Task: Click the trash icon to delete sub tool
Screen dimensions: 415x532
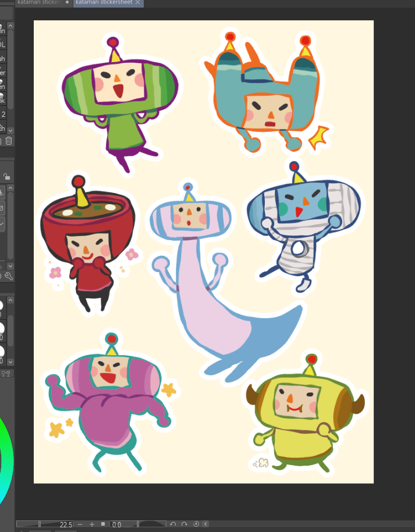Action: [9, 141]
